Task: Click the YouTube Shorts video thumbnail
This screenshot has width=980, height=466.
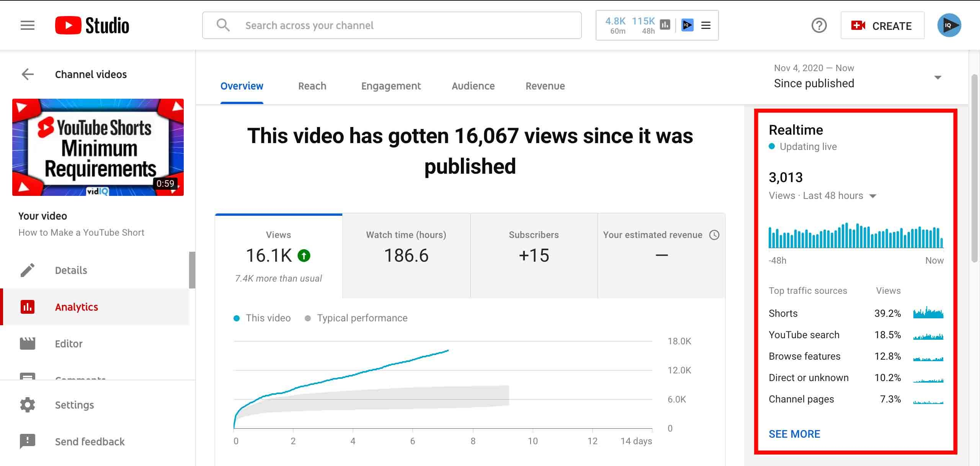Action: point(98,147)
